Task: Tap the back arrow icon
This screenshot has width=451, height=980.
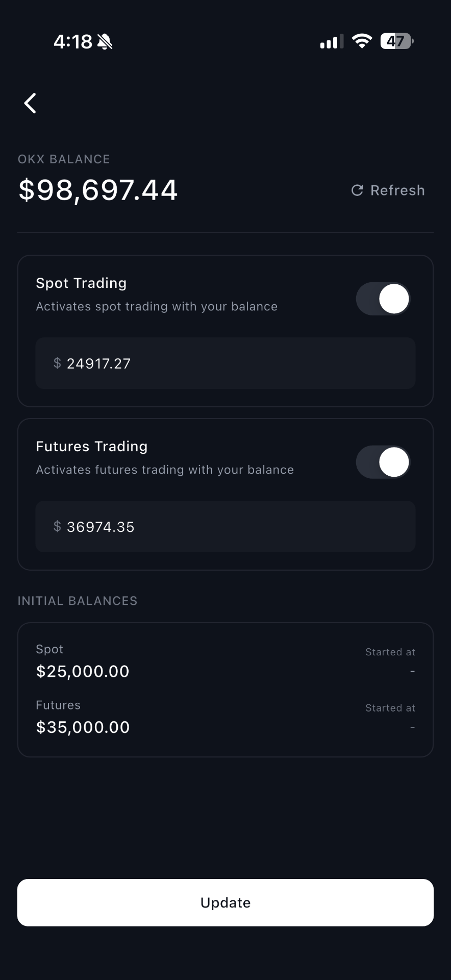Action: 31,103
